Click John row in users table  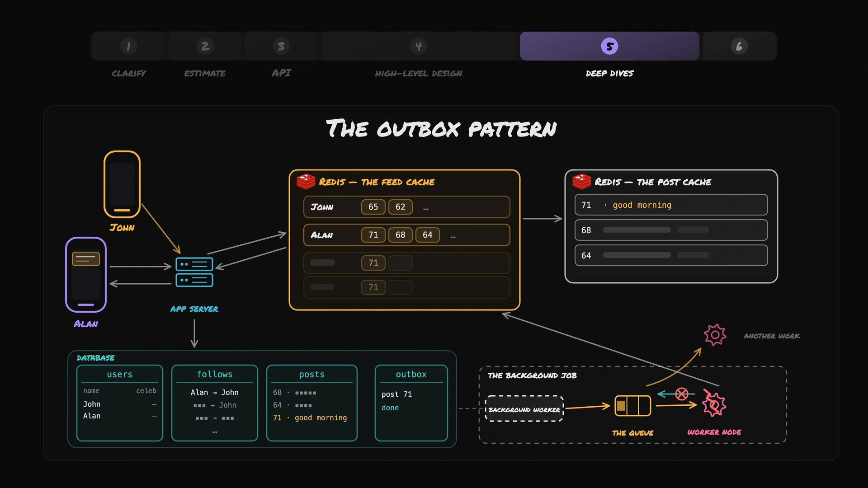120,404
